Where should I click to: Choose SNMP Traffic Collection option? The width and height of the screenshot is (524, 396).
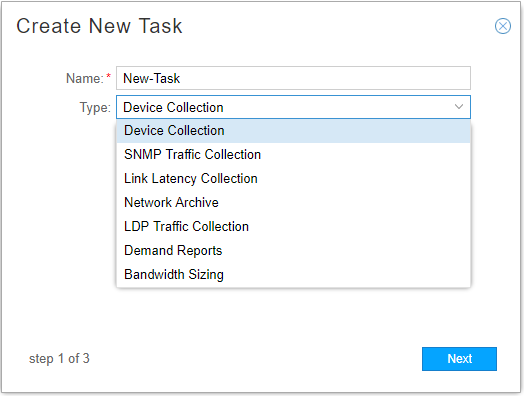293,155
